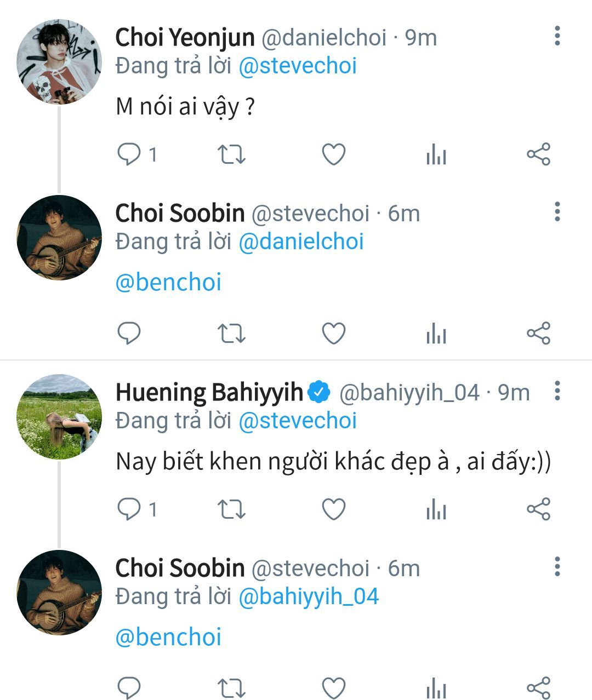Open more options for Choi Yeonjun's tweet
The width and height of the screenshot is (592, 700).
tap(557, 36)
